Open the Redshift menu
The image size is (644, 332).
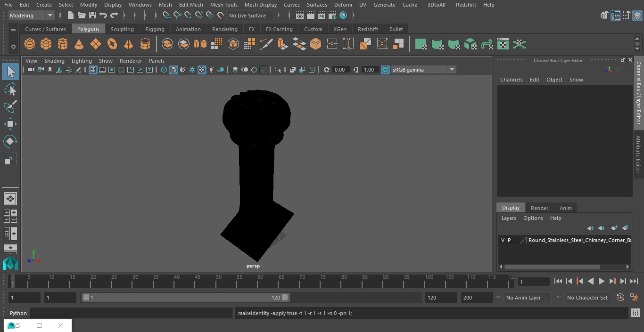coord(466,5)
